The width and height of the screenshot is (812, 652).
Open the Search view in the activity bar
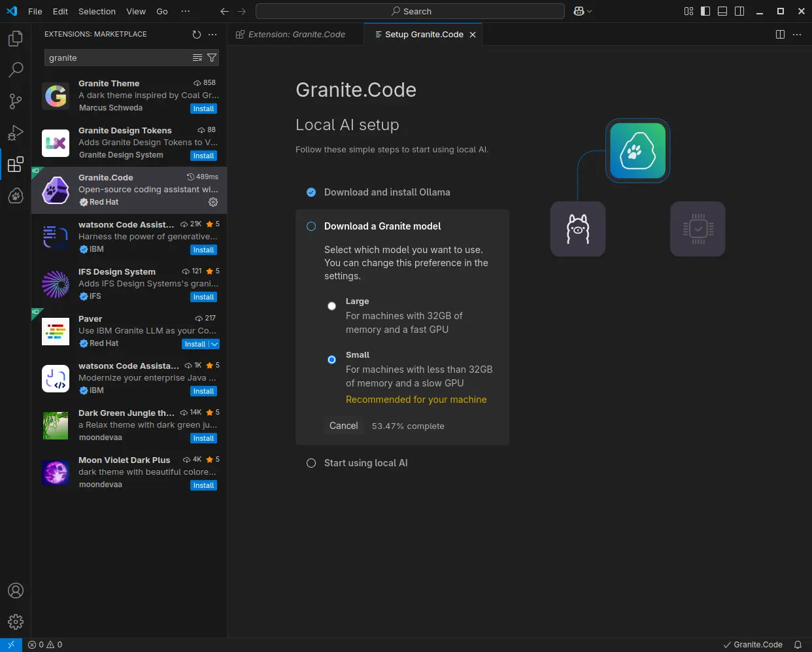[15, 70]
